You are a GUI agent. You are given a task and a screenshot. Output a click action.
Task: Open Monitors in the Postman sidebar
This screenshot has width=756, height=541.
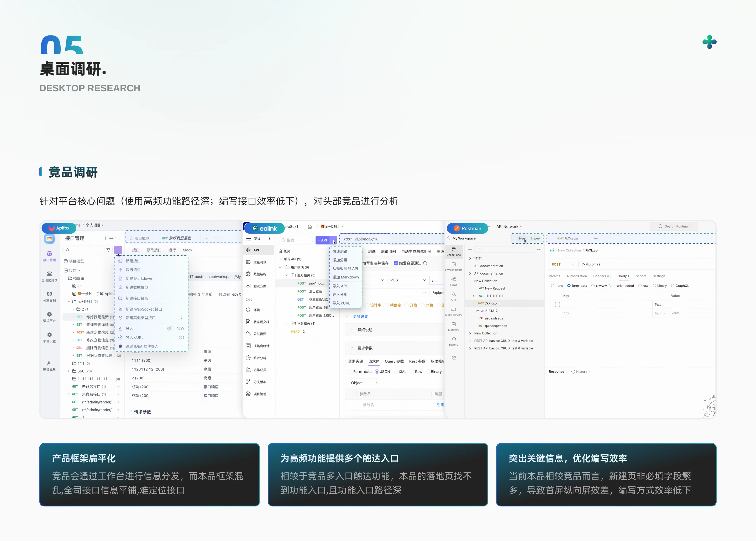454,327
